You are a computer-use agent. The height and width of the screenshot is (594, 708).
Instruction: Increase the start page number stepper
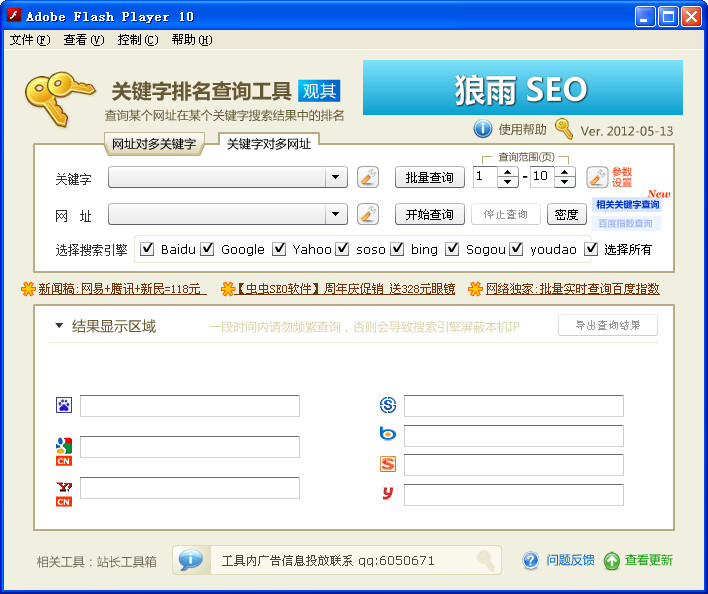(507, 173)
